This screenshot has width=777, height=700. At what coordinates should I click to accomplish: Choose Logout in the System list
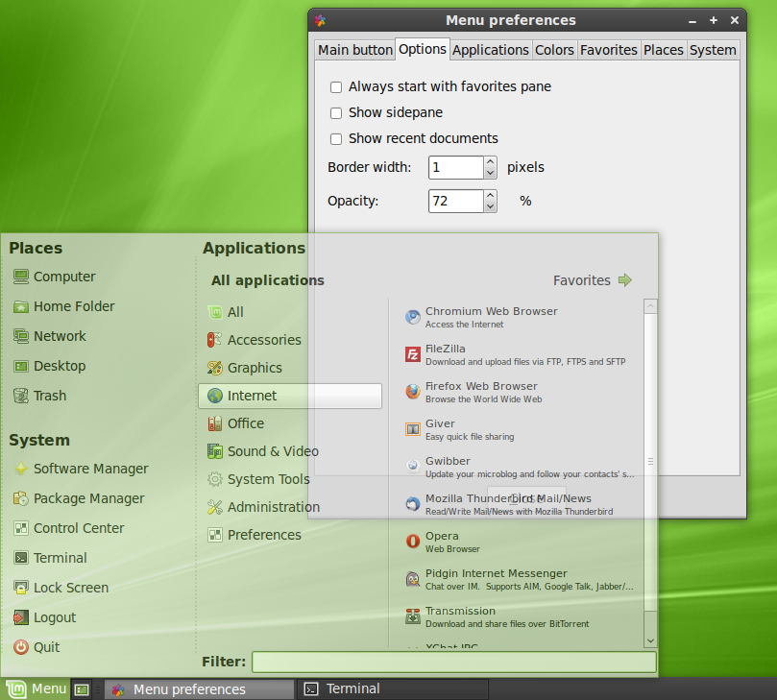click(44, 617)
